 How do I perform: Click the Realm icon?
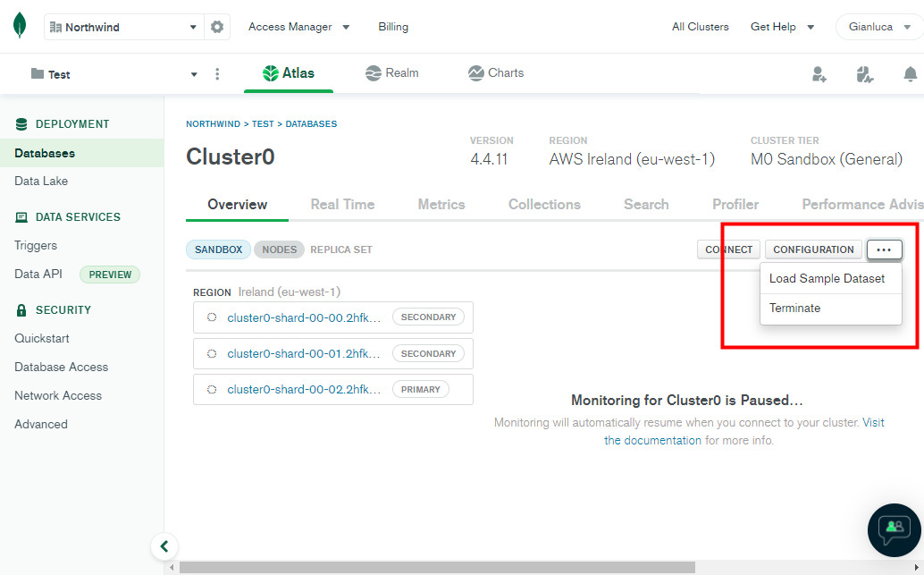(373, 73)
